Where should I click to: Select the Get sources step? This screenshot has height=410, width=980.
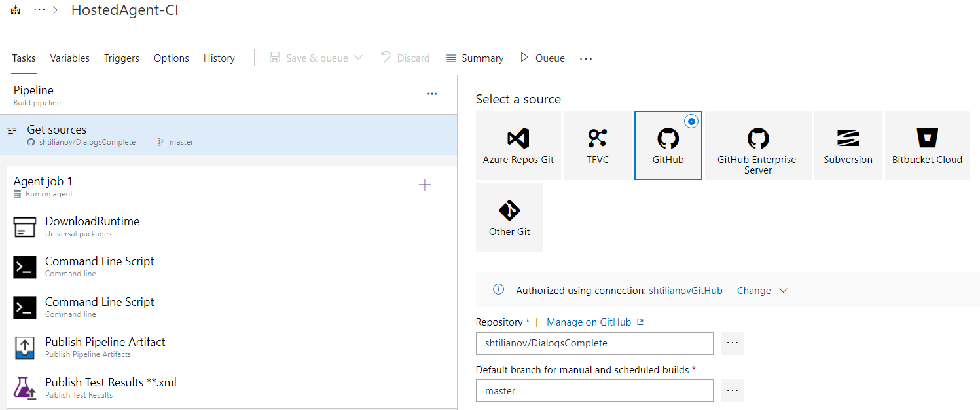tap(228, 135)
